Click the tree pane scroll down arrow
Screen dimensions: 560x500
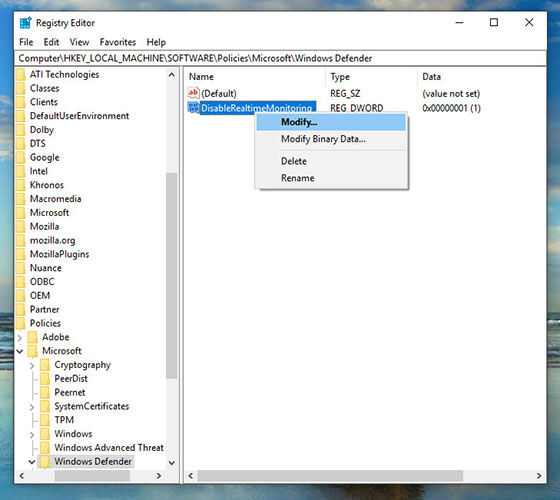coord(172,462)
